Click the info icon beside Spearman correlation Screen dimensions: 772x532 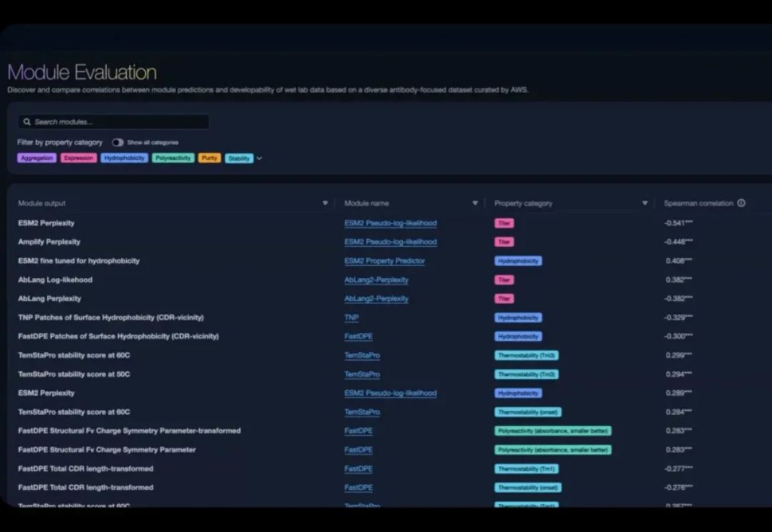741,203
